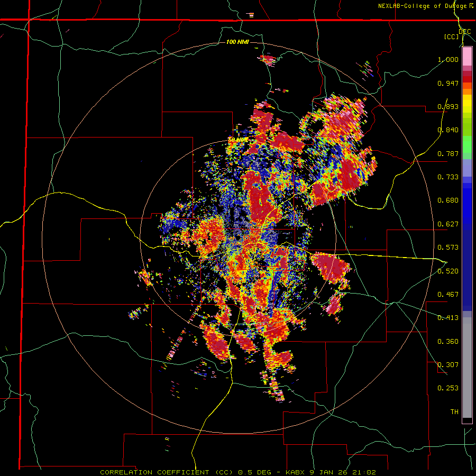This screenshot has height=476, width=476.
Task: Click the 0.253 scale value
Action: [x=448, y=388]
